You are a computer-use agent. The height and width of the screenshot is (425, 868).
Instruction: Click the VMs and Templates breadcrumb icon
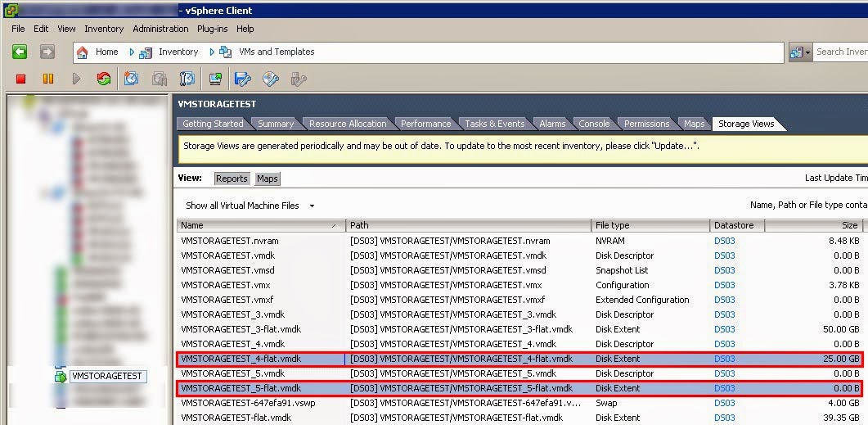(225, 52)
